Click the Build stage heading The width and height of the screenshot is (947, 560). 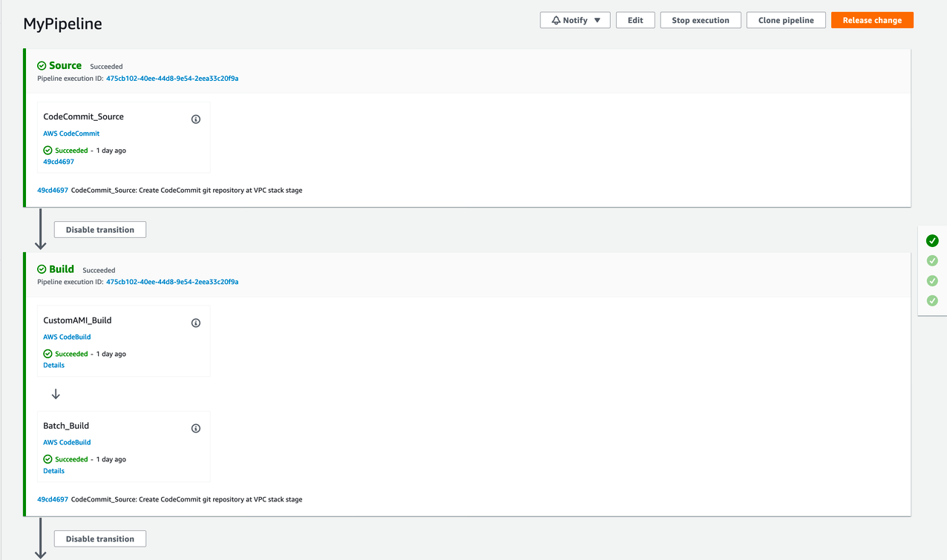(62, 269)
